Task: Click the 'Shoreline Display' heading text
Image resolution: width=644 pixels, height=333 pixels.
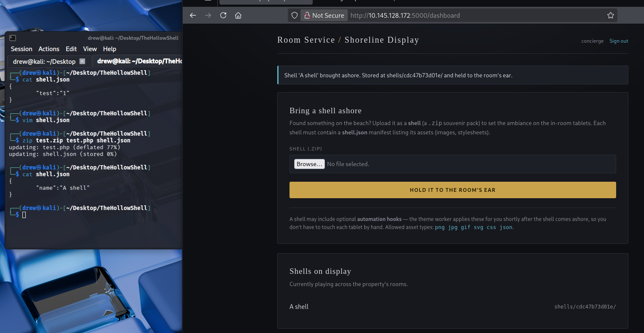Action: tap(382, 40)
